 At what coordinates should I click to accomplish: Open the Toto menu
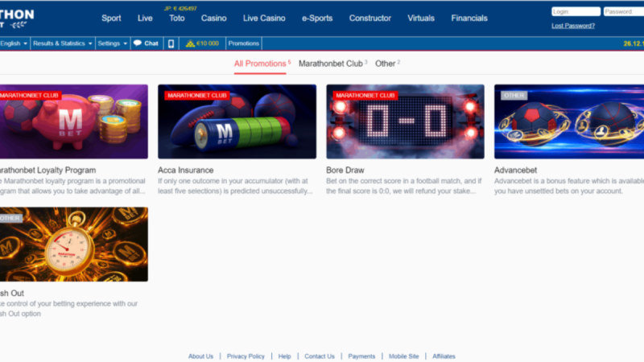coord(177,18)
